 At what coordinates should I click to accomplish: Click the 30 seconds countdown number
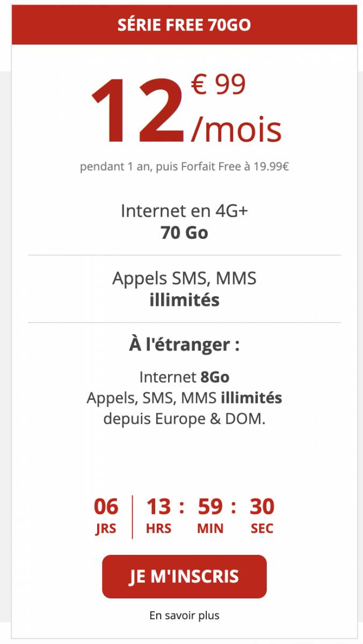[262, 506]
